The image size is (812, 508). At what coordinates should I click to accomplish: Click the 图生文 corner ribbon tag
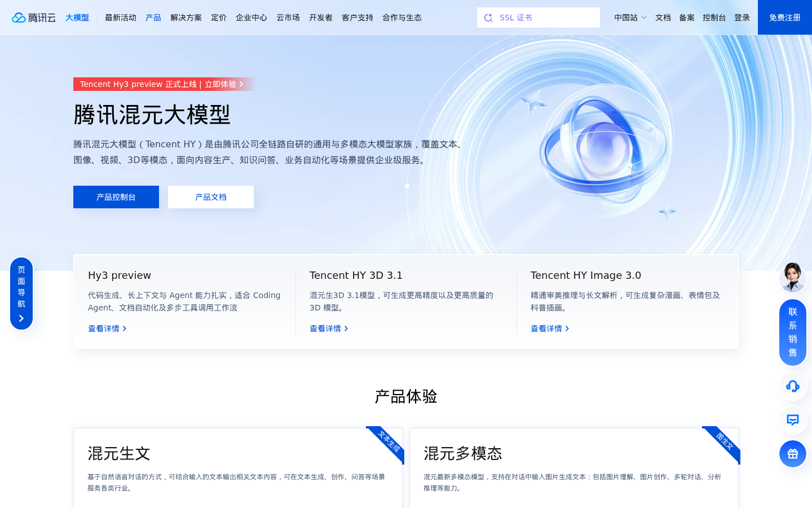[x=724, y=442]
